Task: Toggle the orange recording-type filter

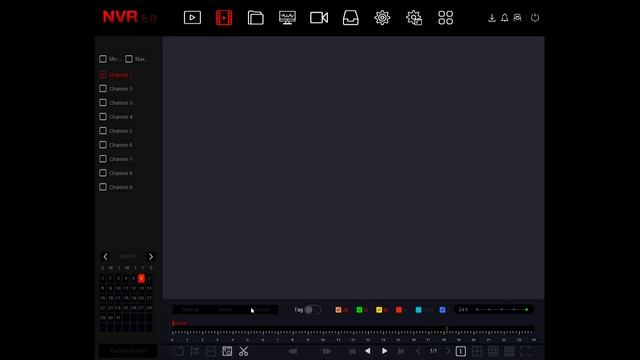Action: pos(338,310)
